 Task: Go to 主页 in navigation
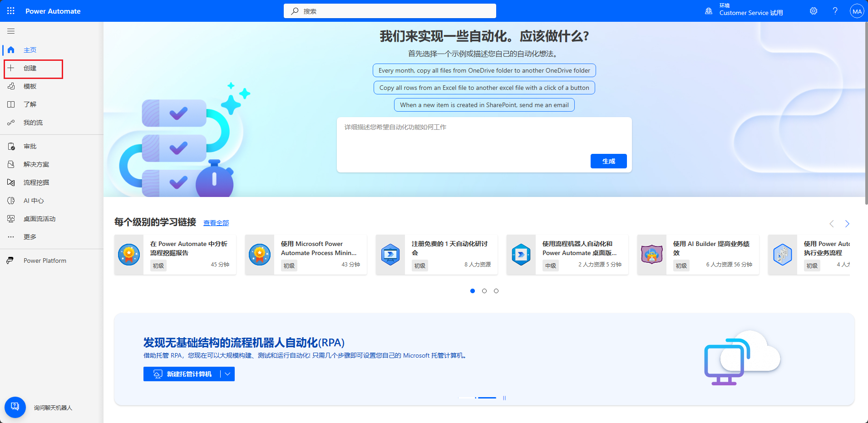(x=30, y=50)
